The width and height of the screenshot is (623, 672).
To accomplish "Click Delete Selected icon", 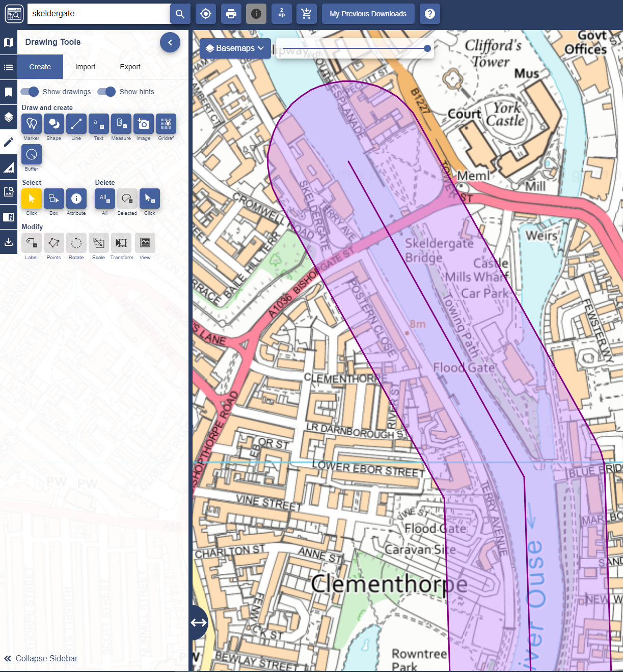I will coord(127,199).
